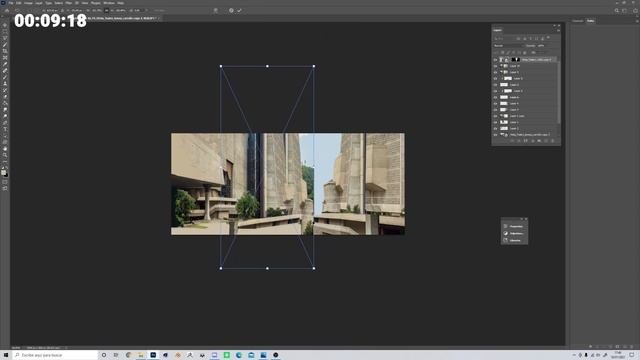Screen dimensions: 640x360
Task: Select the Lasso tool
Action: coord(5,38)
